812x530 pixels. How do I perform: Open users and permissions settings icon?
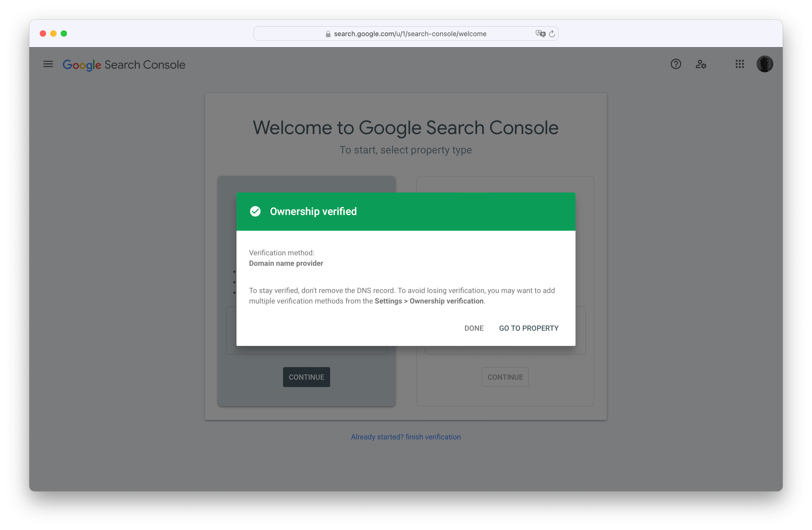701,64
